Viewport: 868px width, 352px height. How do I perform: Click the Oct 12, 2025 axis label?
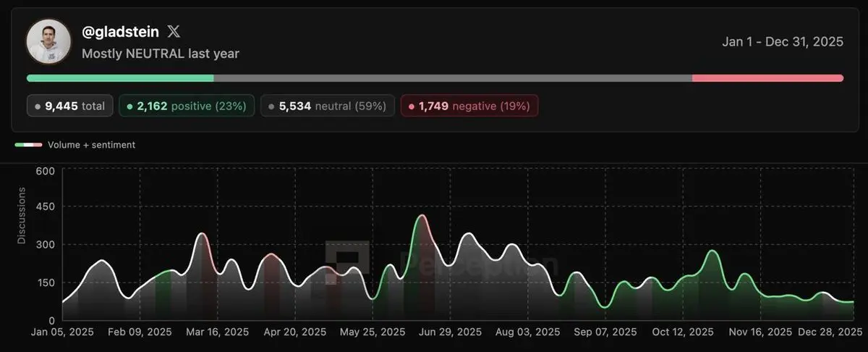click(683, 332)
